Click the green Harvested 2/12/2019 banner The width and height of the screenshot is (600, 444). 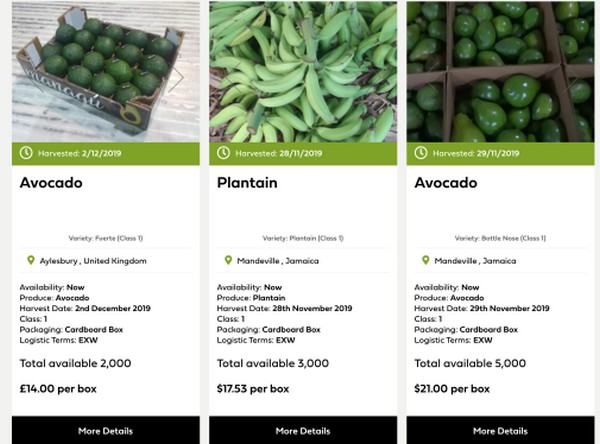click(104, 153)
